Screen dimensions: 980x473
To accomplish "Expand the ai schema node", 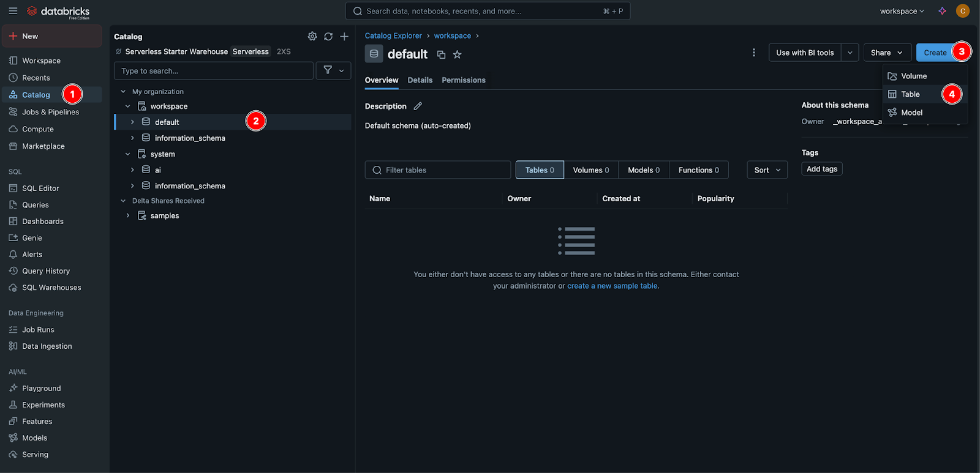I will (x=132, y=169).
